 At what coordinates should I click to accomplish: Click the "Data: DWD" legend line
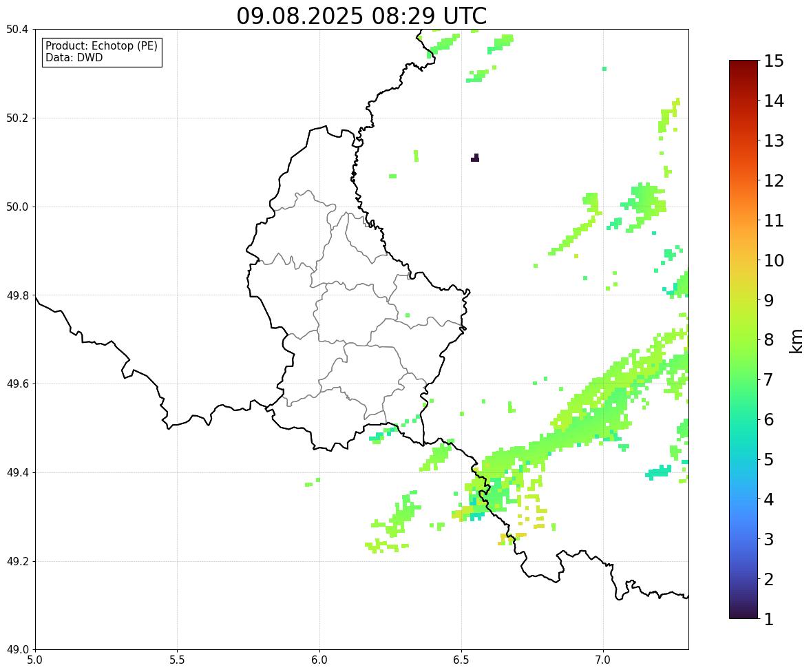pos(74,57)
